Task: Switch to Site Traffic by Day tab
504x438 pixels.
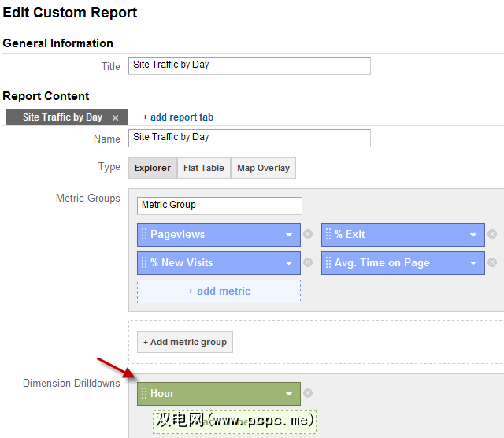Action: (x=62, y=117)
